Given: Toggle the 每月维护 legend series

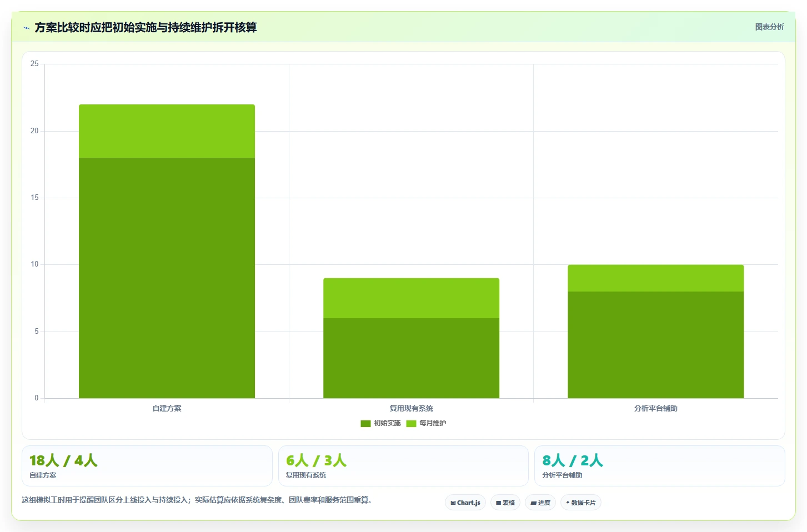Looking at the screenshot, I should pyautogui.click(x=426, y=423).
